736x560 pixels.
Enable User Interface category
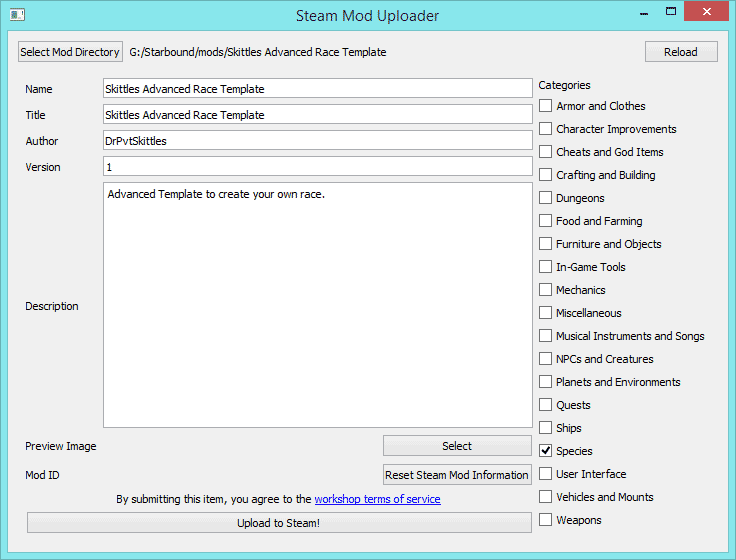545,474
